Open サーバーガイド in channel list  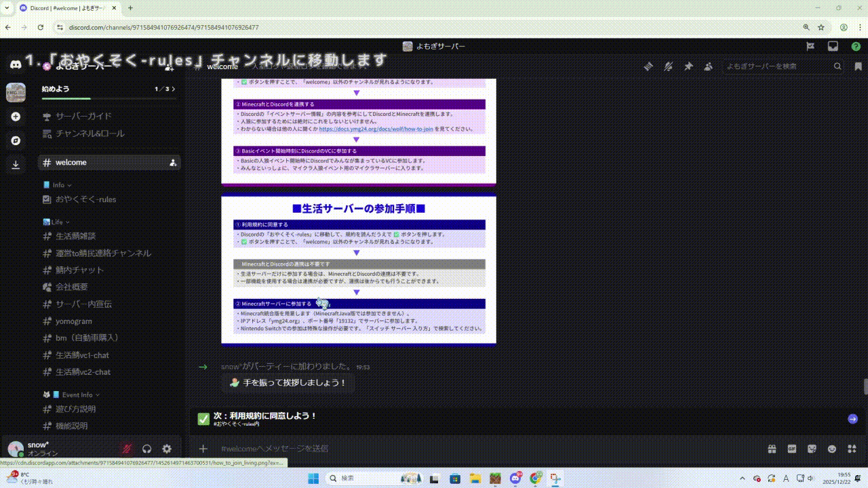tap(110, 116)
